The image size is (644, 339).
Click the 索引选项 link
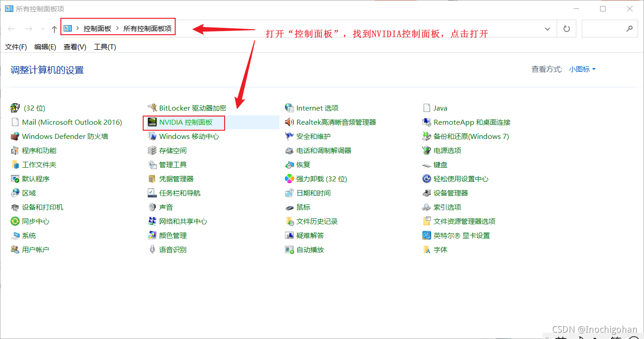pyautogui.click(x=447, y=207)
